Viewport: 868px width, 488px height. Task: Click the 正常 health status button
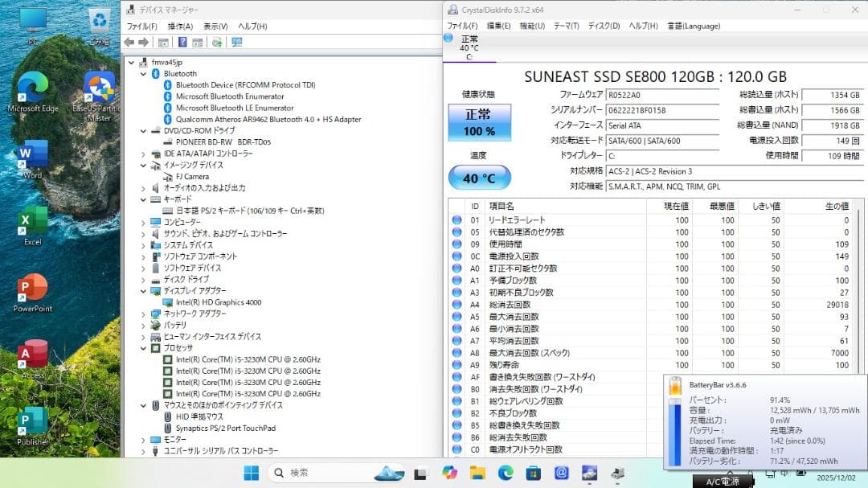pos(479,121)
